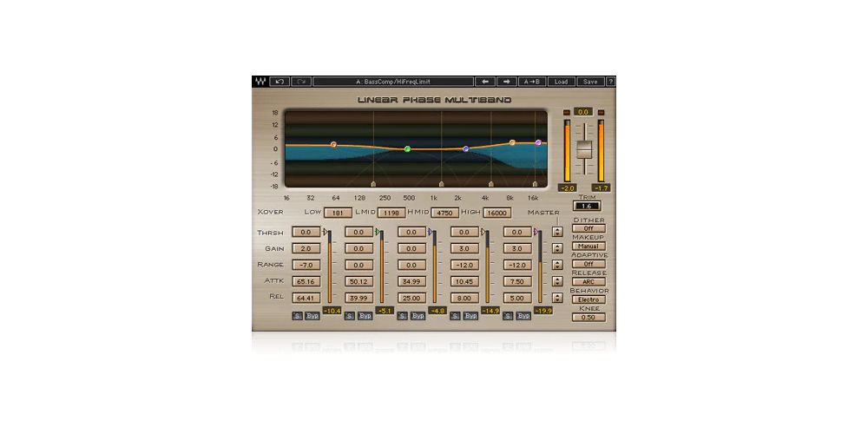Select the purple High band node in graph
This screenshot has width=868, height=434.
coord(538,143)
